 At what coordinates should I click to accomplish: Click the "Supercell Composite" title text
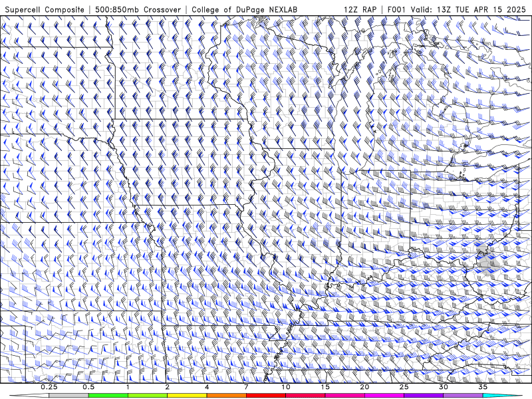[x=45, y=9]
